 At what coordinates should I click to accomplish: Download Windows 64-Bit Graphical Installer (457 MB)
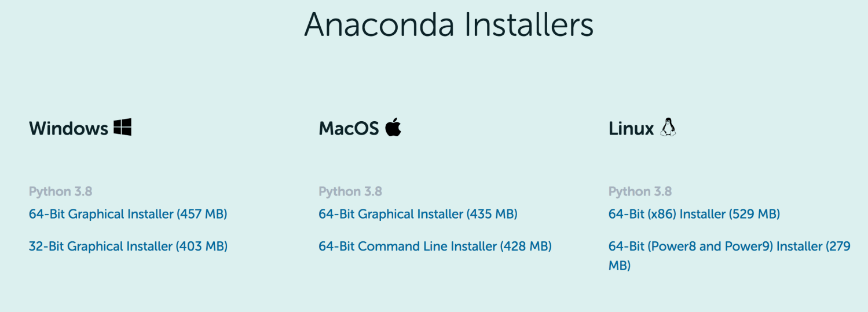pyautogui.click(x=128, y=214)
